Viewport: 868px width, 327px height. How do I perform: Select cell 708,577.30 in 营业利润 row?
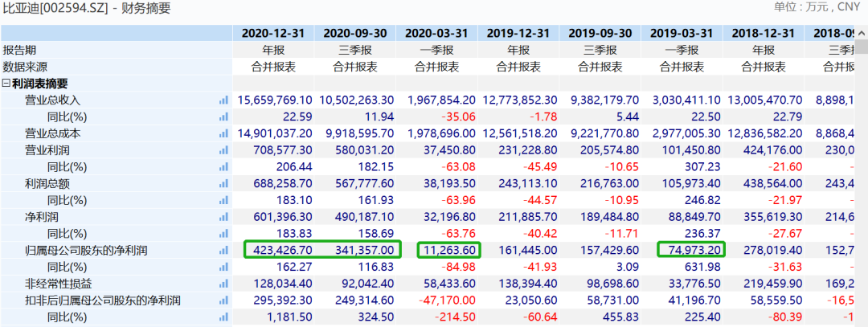tap(282, 150)
